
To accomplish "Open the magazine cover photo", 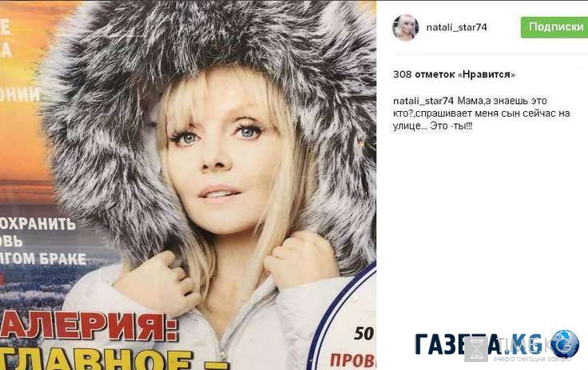I will (189, 185).
